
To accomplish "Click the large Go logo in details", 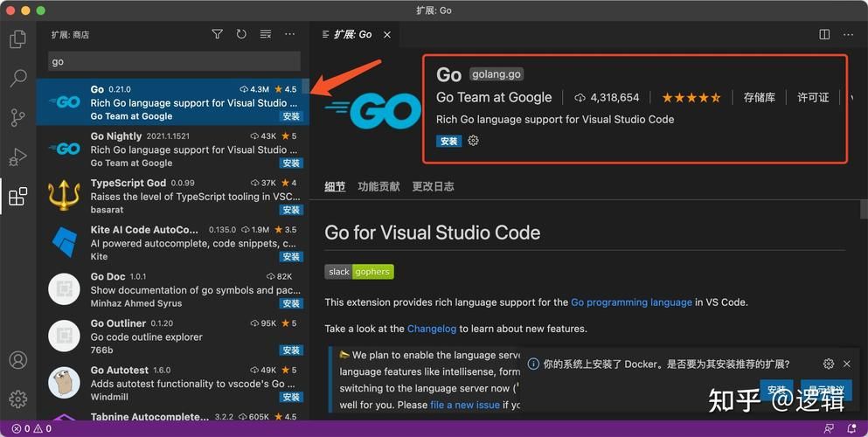I will pos(373,109).
